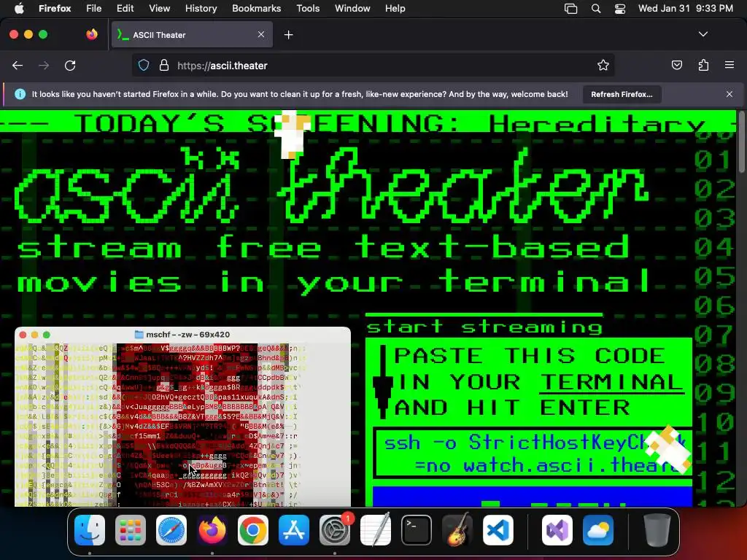Go back to the previous page
The image size is (747, 560).
point(18,66)
